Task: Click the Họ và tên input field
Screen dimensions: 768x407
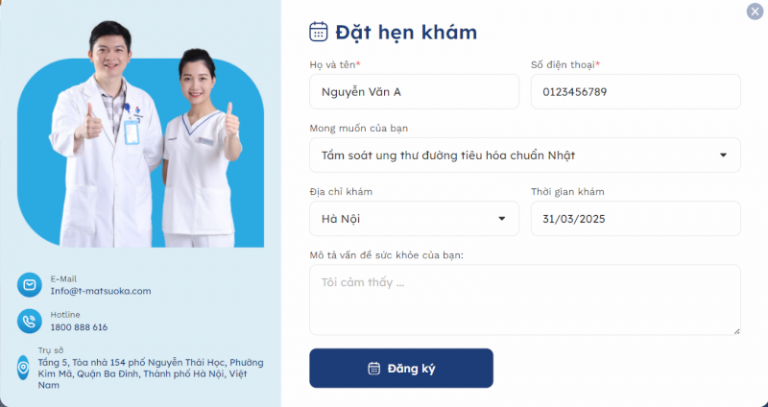Action: pyautogui.click(x=414, y=92)
